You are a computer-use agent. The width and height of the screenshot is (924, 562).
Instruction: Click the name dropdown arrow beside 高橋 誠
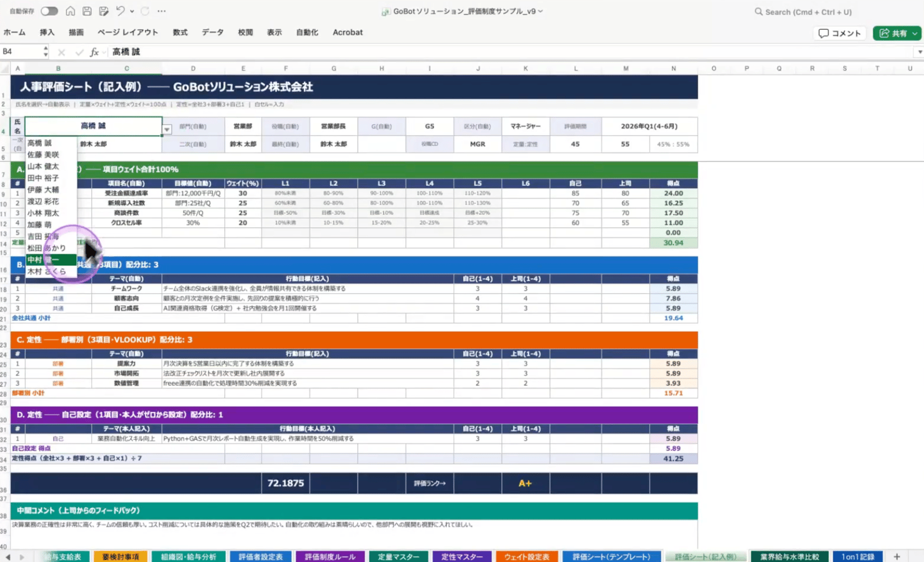(x=167, y=130)
